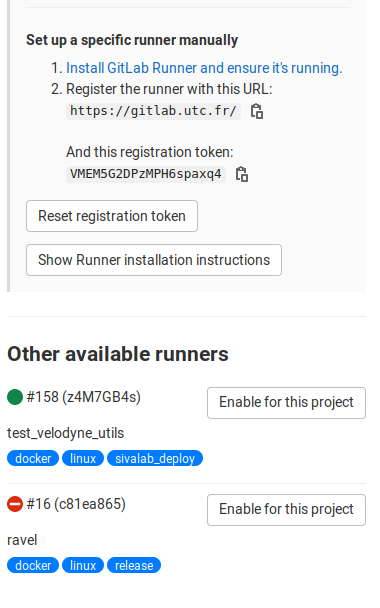Image resolution: width=380 pixels, height=608 pixels.
Task: Click the test_velodyne_utils runner description
Action: 66,433
